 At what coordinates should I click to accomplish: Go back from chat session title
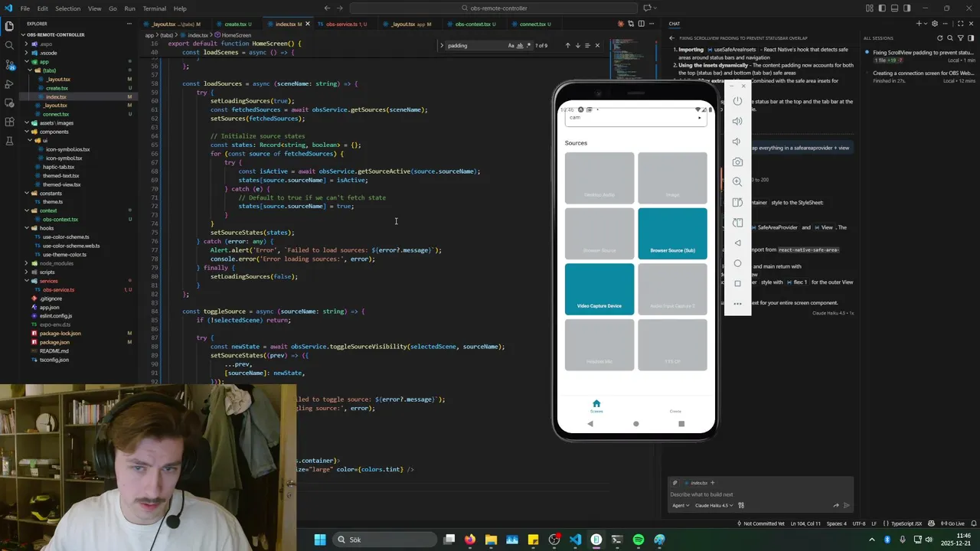(671, 37)
